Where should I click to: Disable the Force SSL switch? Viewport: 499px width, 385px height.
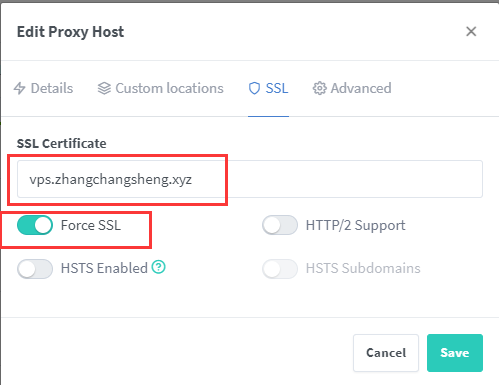35,225
